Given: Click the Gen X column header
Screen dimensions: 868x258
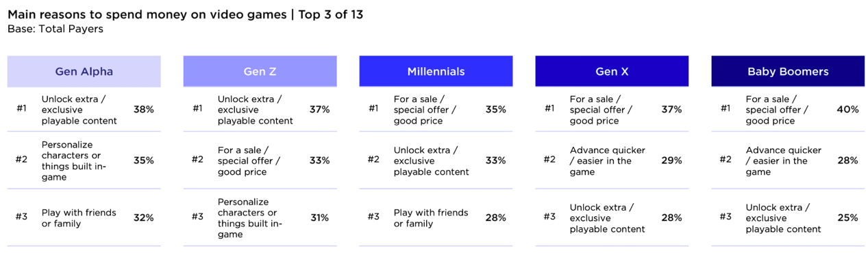Looking at the screenshot, I should click(x=612, y=71).
